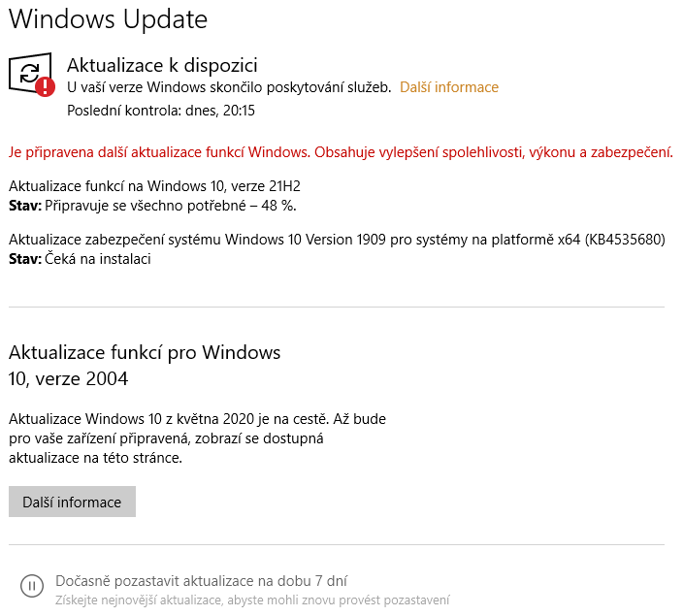Click the "Aktualizace k dispozici" heading
The image size is (684, 616).
click(162, 65)
